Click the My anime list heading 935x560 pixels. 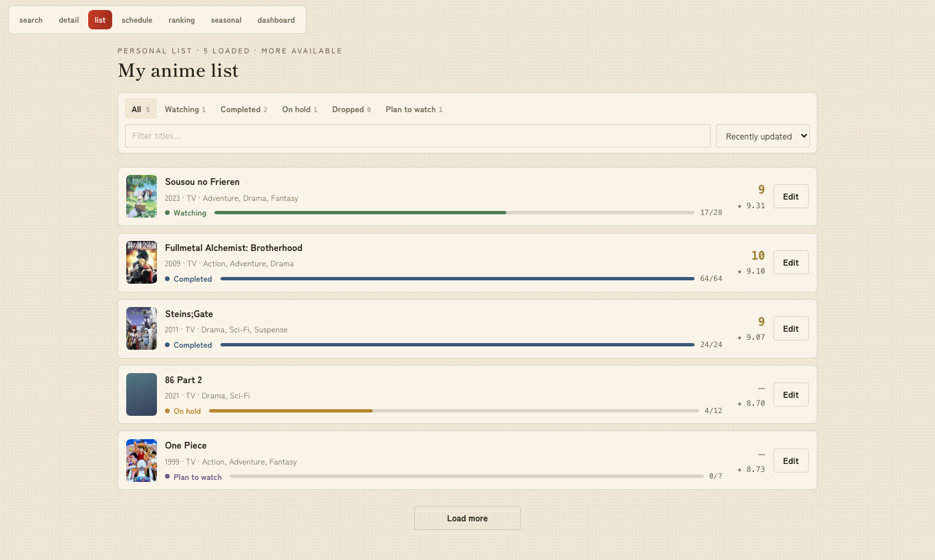pos(178,71)
